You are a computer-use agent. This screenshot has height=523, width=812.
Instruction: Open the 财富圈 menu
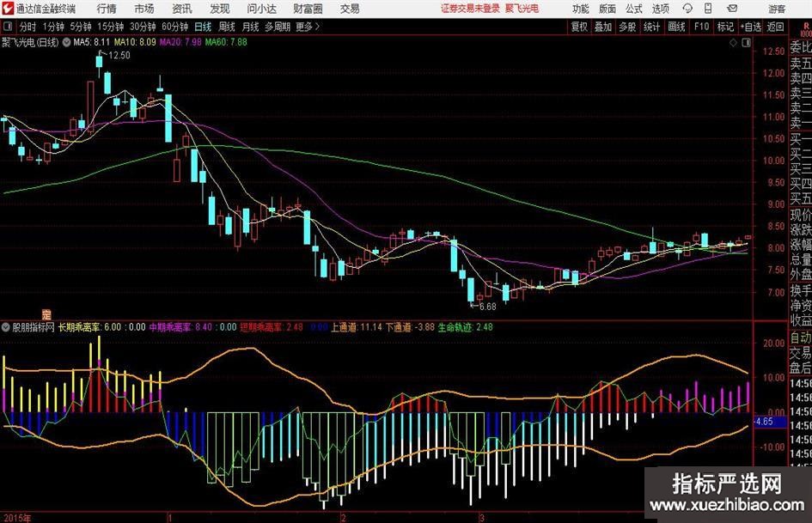coord(308,9)
